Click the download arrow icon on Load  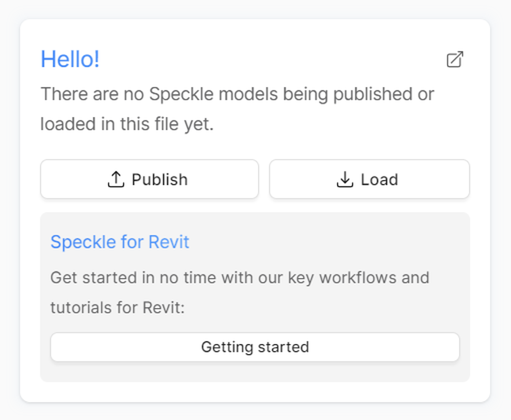345,179
